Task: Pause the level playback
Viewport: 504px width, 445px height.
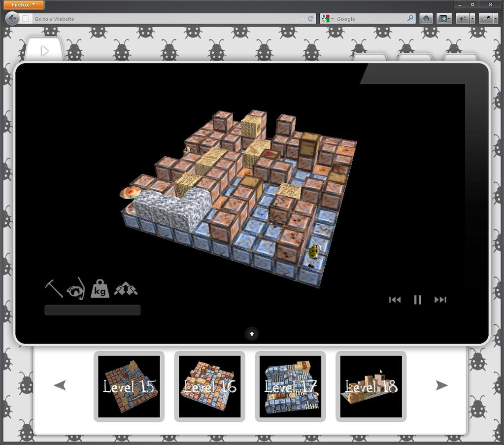Action: click(417, 300)
